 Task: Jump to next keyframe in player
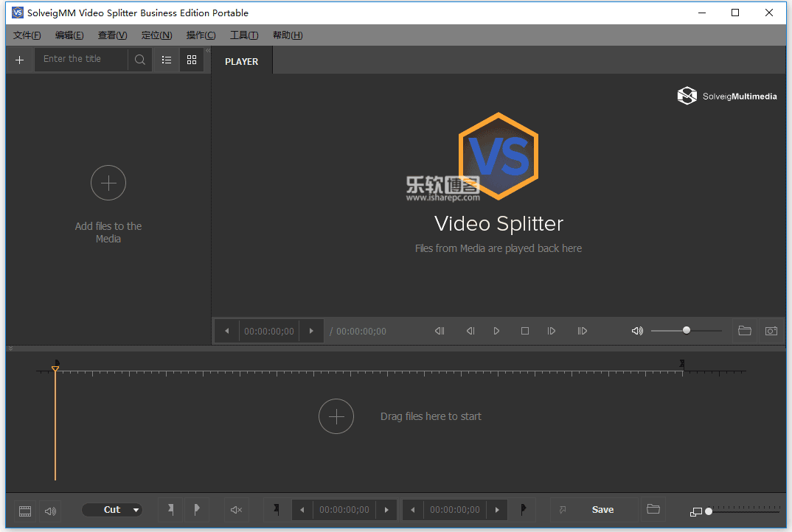pyautogui.click(x=582, y=331)
